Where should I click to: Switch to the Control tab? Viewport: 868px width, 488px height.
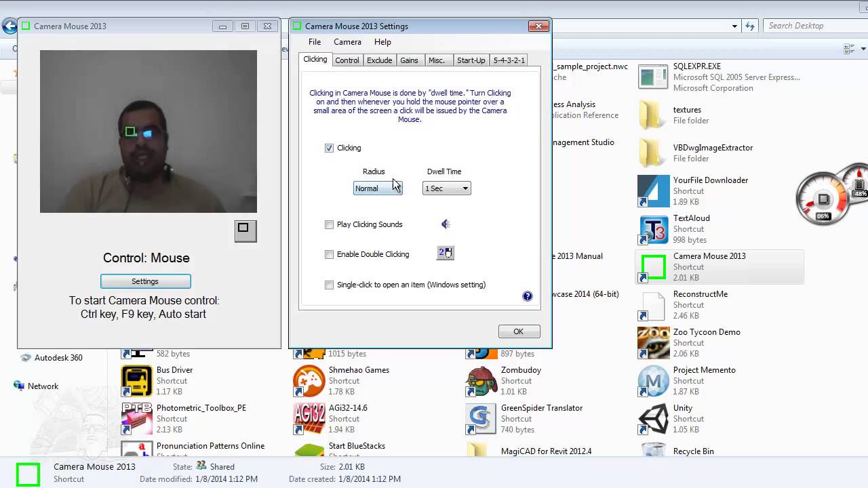(347, 60)
